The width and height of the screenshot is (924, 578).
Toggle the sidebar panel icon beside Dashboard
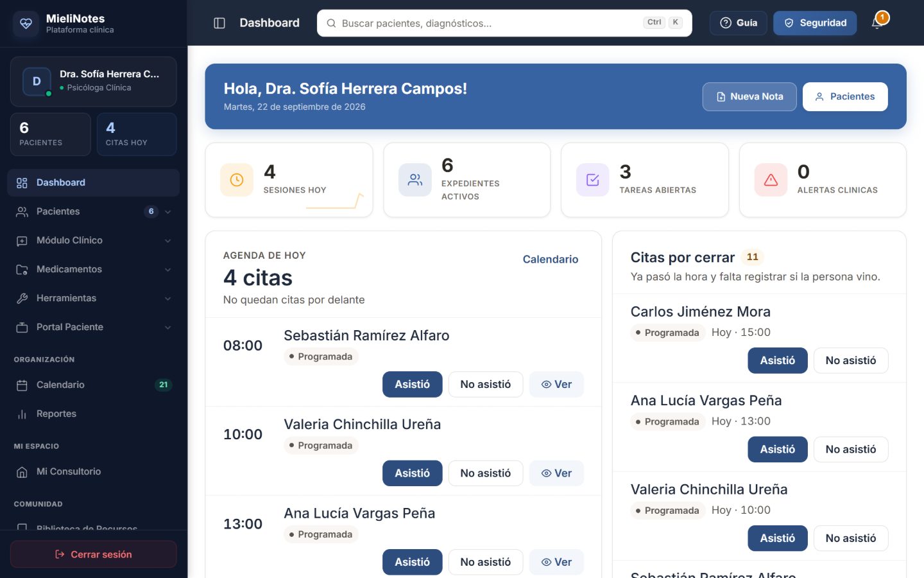point(219,23)
